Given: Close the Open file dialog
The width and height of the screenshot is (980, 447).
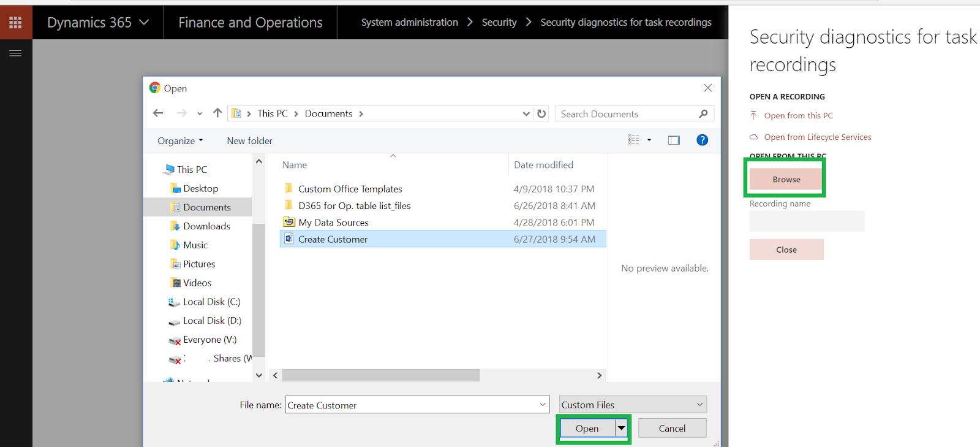Looking at the screenshot, I should [707, 88].
